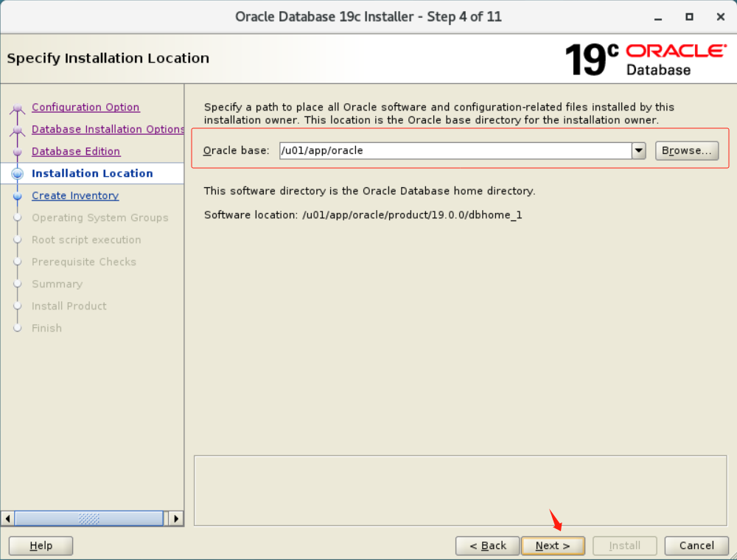This screenshot has width=737, height=560.
Task: Click the Summary step label
Action: click(x=57, y=284)
